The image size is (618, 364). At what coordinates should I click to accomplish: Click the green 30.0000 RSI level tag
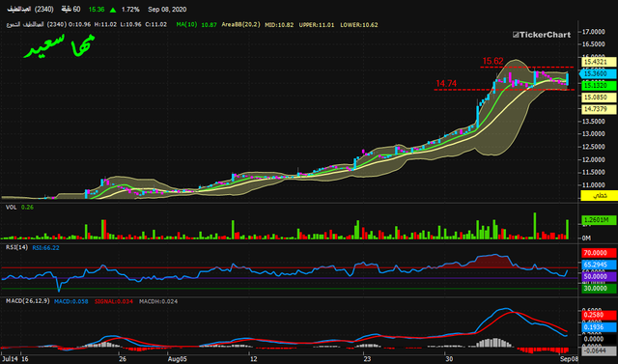599,289
